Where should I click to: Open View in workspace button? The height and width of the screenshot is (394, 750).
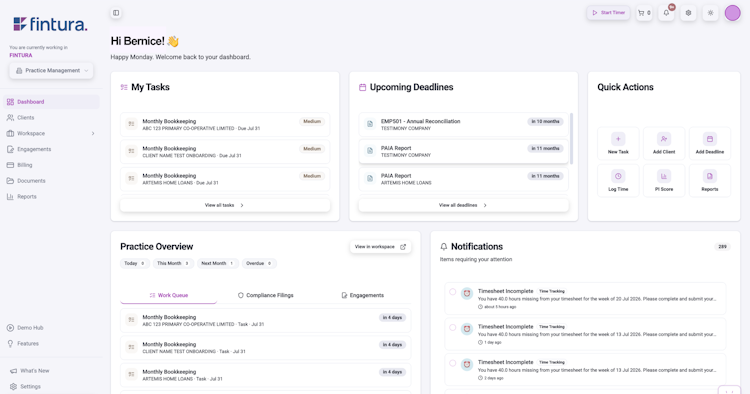click(380, 247)
